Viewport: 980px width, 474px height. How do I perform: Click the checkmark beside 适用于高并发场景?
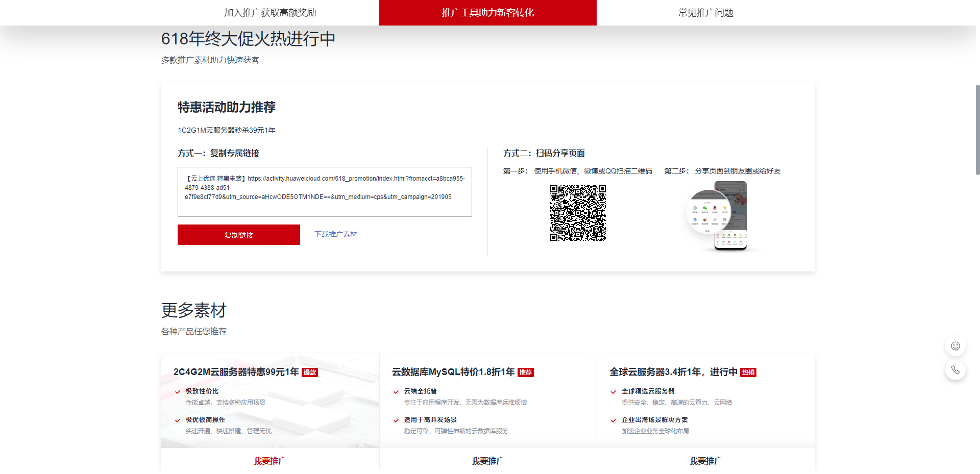pyautogui.click(x=396, y=420)
